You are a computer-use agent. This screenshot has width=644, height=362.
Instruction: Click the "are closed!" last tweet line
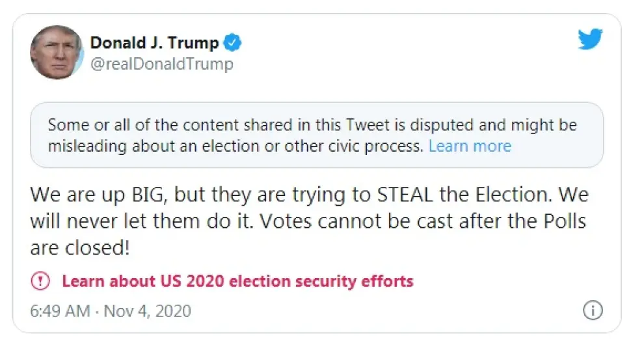(79, 248)
